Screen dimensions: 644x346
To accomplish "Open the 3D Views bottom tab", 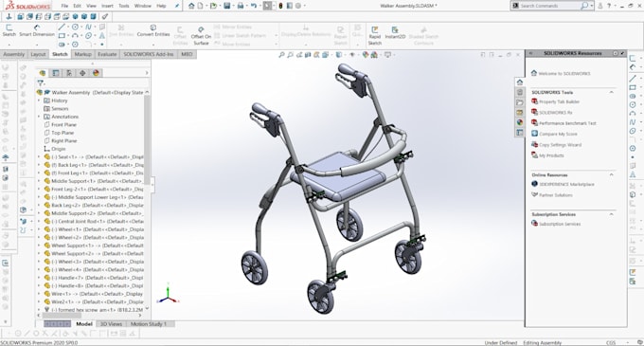I will click(112, 324).
